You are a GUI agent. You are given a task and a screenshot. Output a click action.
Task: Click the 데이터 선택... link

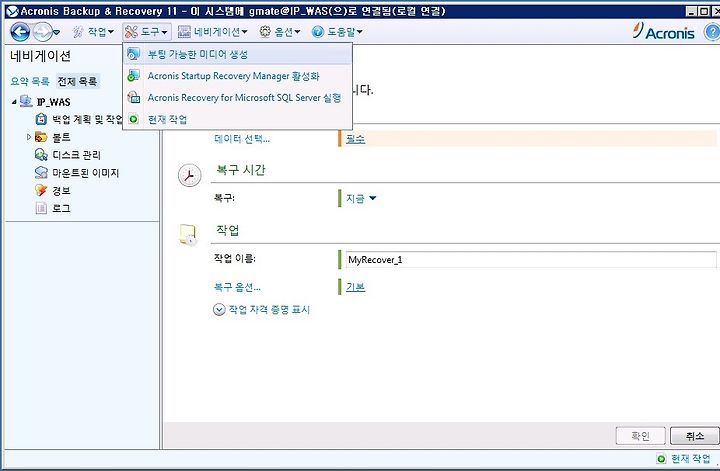point(242,139)
